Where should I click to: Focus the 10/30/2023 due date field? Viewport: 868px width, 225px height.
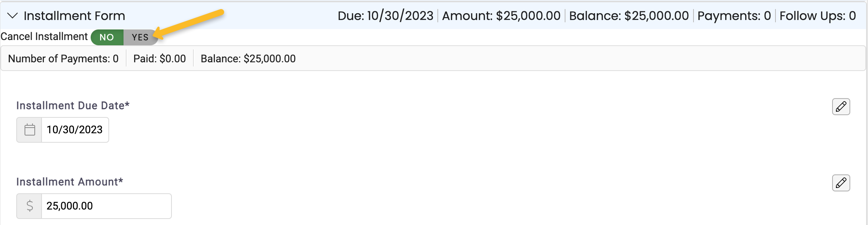point(75,130)
